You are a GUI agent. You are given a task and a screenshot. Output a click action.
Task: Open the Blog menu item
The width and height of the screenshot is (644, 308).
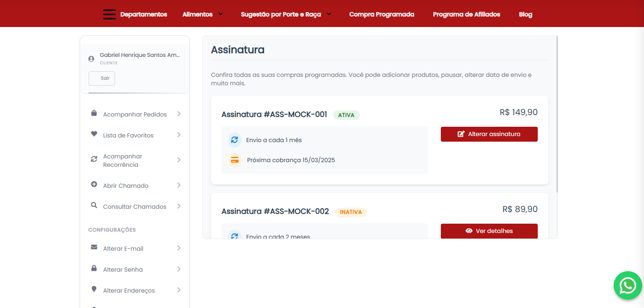526,14
